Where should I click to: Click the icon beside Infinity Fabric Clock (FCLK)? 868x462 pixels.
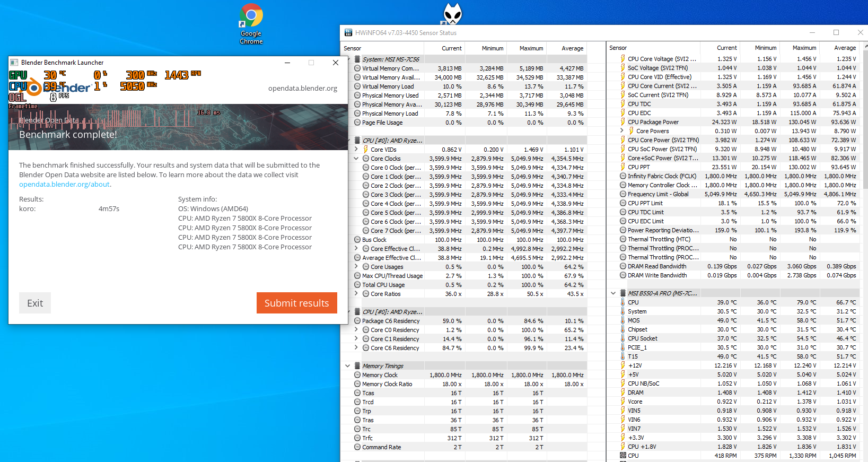pos(623,176)
